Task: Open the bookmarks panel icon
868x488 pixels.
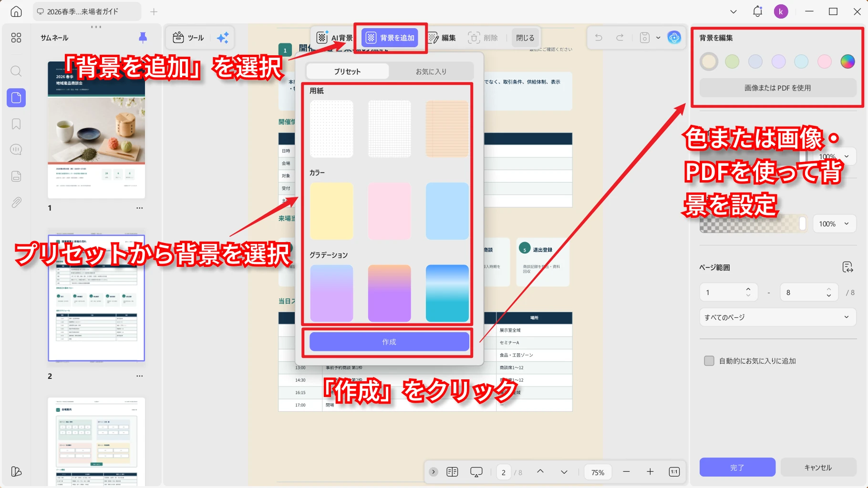Action: tap(16, 124)
